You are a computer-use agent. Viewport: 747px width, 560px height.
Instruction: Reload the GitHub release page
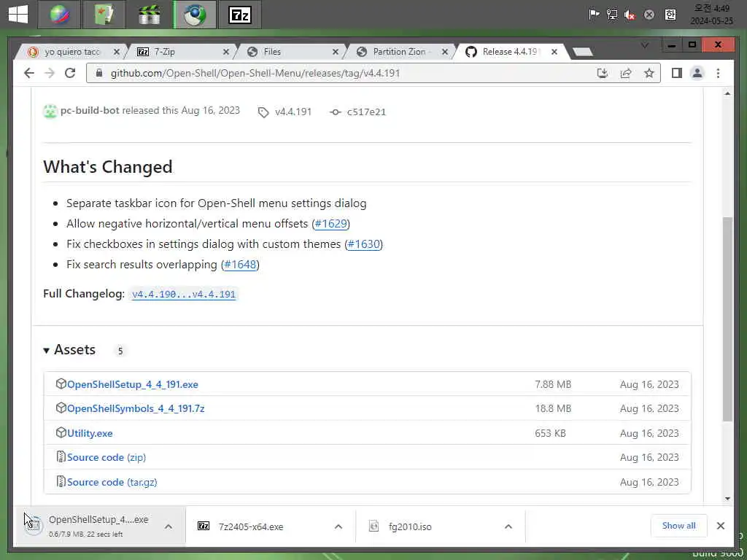[x=70, y=73]
